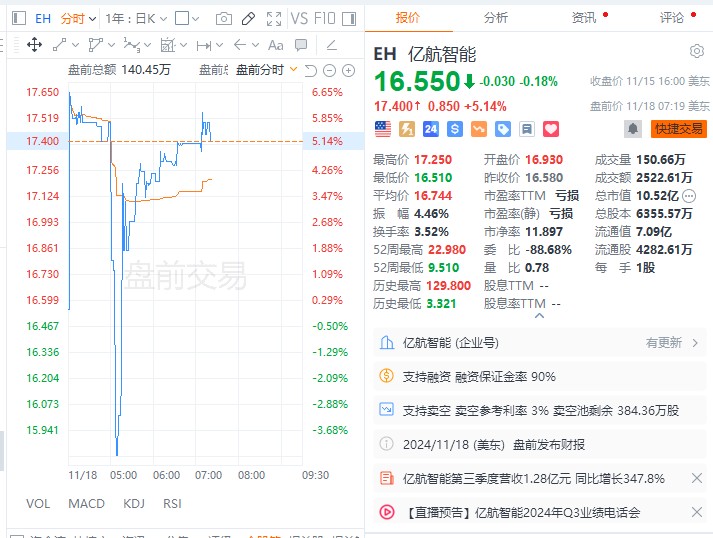This screenshot has height=538, width=713.
Task: Click the EH ticker symbol label
Action: click(x=43, y=19)
